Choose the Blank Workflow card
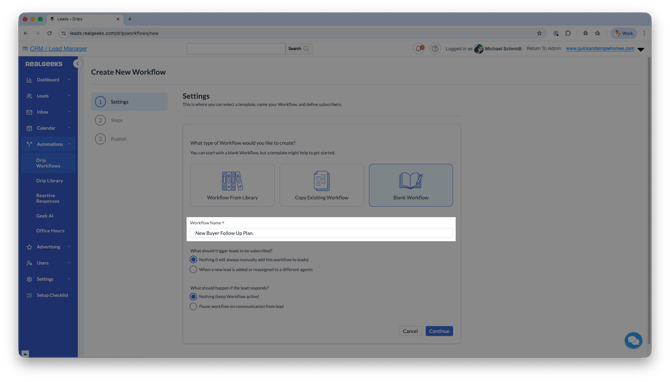 click(x=411, y=185)
